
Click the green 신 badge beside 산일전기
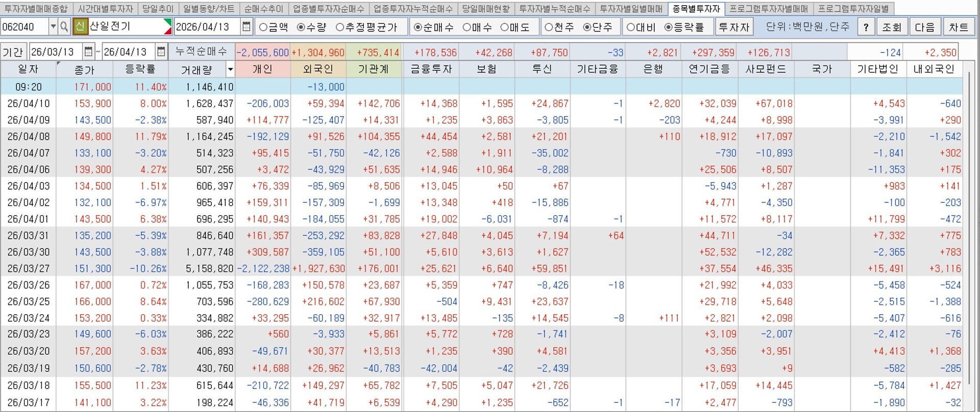[x=80, y=27]
